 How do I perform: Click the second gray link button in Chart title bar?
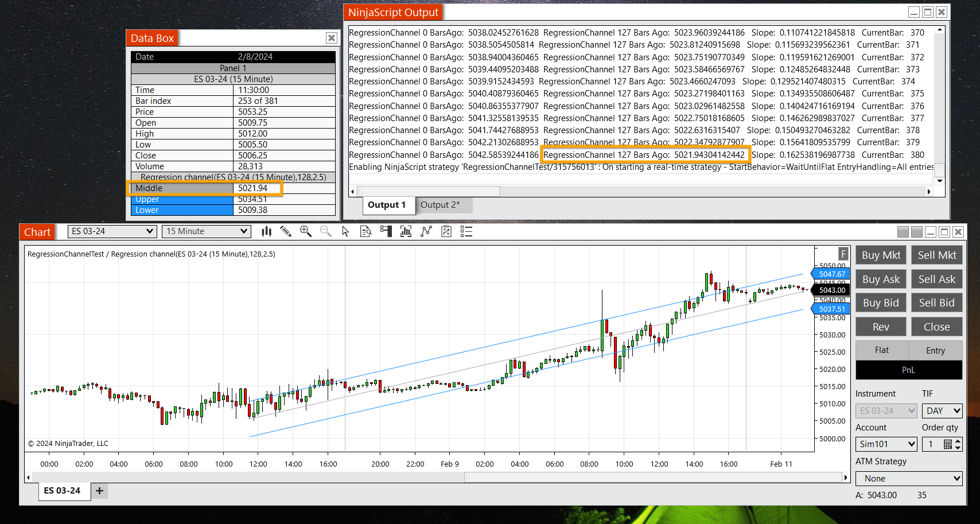pyautogui.click(x=917, y=232)
